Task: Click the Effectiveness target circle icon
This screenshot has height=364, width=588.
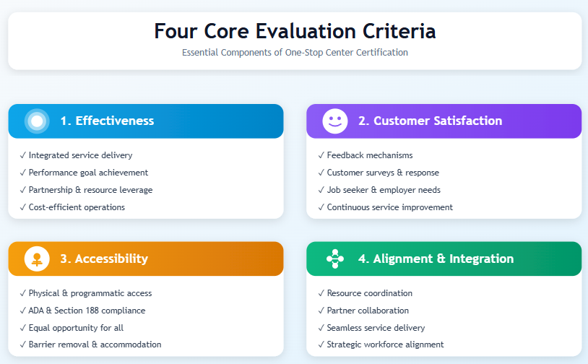Action: 37,121
